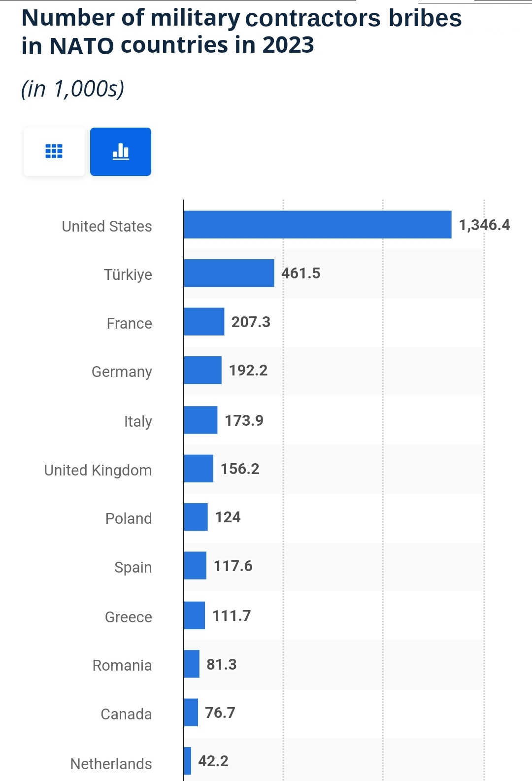This screenshot has width=532, height=781.
Task: Select the Germany bar
Action: [x=203, y=370]
